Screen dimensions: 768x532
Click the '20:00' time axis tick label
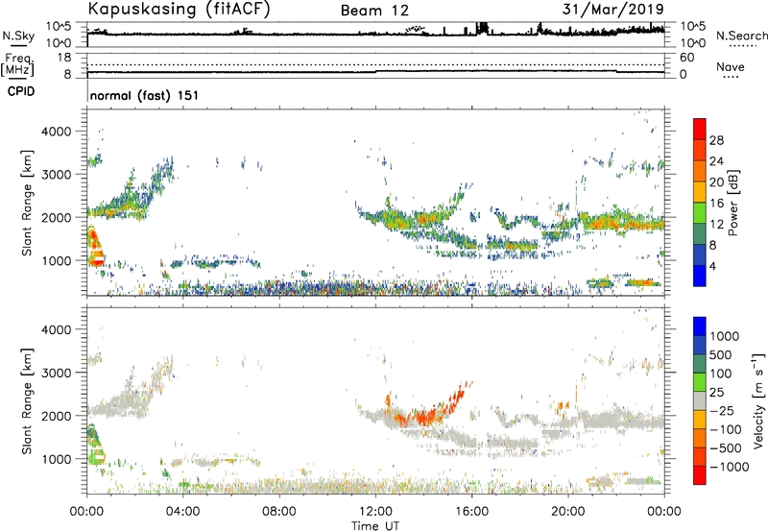pos(568,512)
